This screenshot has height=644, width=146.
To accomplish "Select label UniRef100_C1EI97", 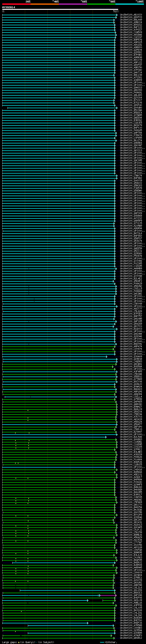I will (131, 37).
